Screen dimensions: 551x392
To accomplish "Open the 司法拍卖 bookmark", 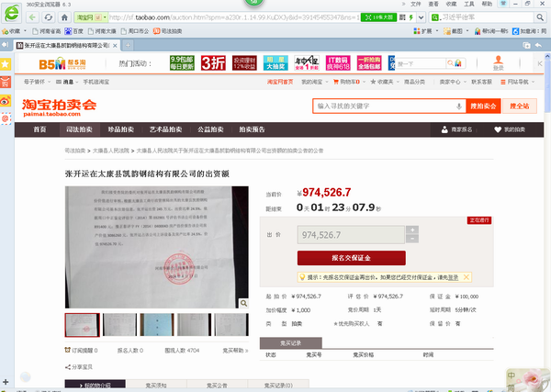I will click(168, 31).
